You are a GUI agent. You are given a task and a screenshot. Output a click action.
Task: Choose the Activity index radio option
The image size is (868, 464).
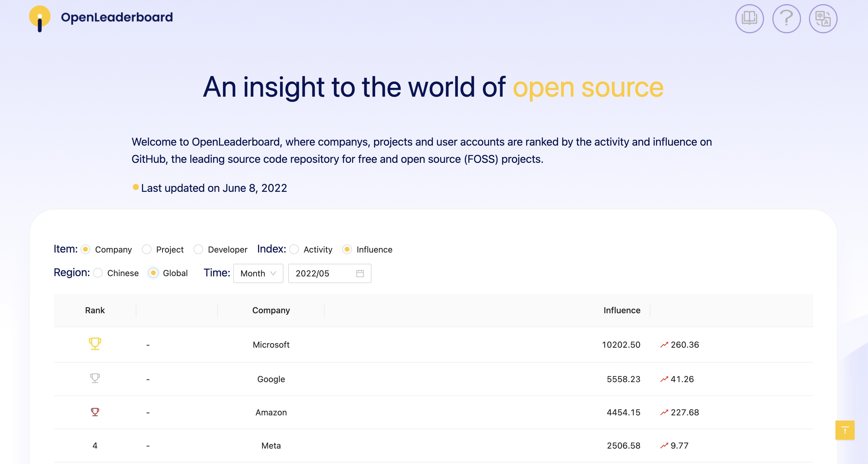tap(294, 250)
